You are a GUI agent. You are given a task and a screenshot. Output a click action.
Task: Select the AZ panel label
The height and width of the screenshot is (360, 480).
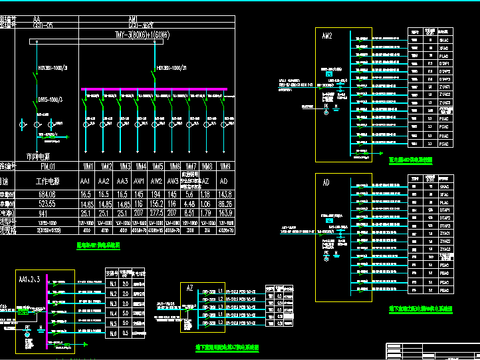click(189, 288)
